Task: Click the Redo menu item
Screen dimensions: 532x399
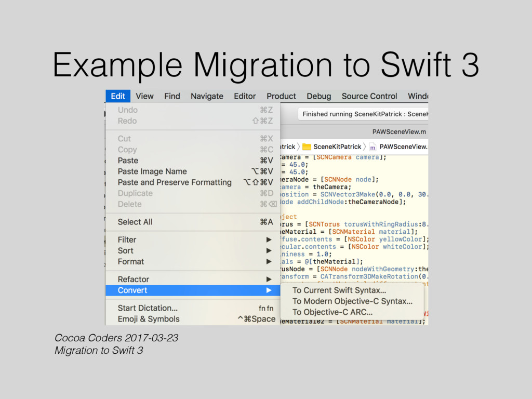Action: (x=193, y=121)
